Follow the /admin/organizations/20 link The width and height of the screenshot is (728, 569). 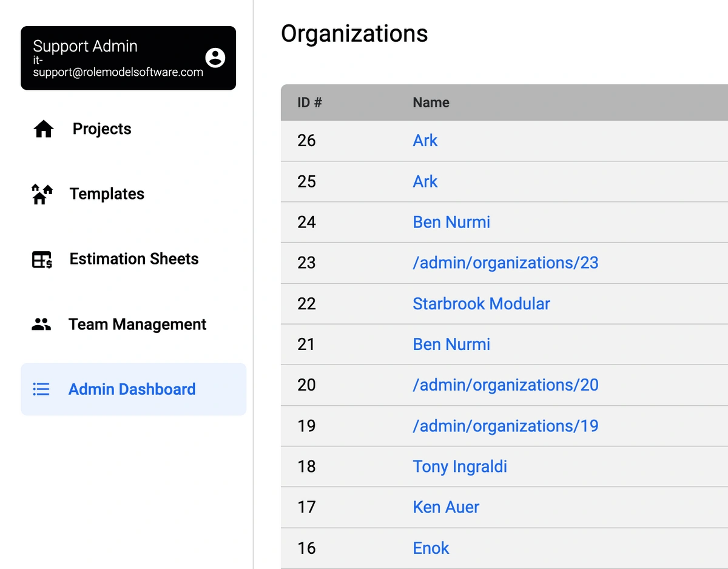(505, 385)
